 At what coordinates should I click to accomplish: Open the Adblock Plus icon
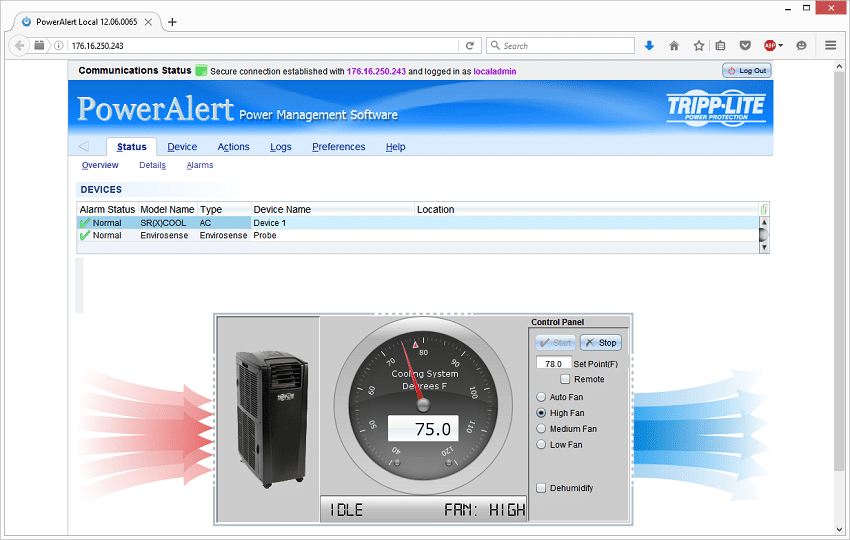(769, 46)
